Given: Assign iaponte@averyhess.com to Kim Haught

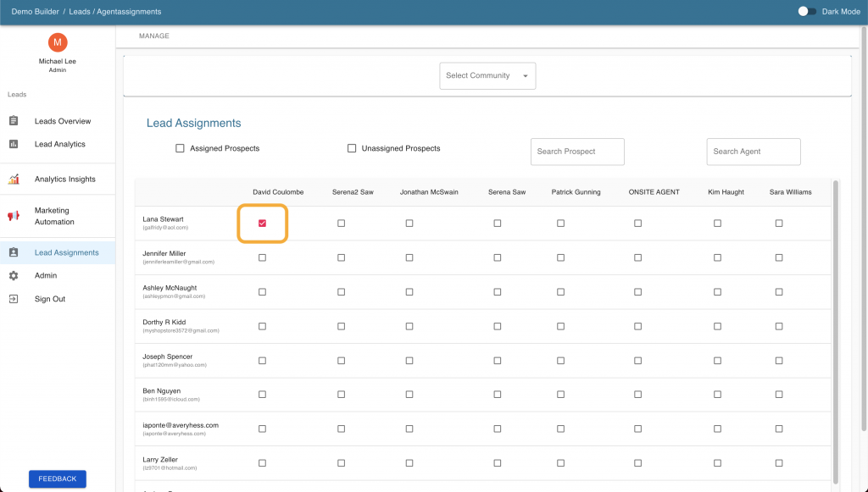Looking at the screenshot, I should coord(717,429).
